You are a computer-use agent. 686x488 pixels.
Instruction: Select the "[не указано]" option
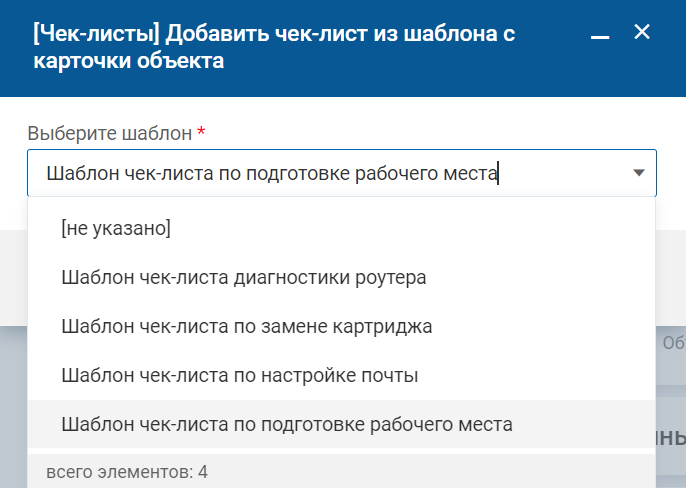click(116, 228)
